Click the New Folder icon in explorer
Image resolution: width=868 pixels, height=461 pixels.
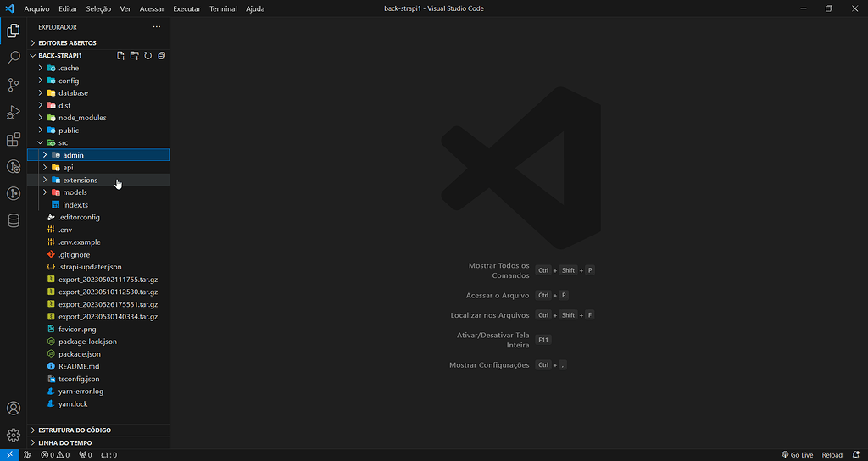click(x=135, y=55)
